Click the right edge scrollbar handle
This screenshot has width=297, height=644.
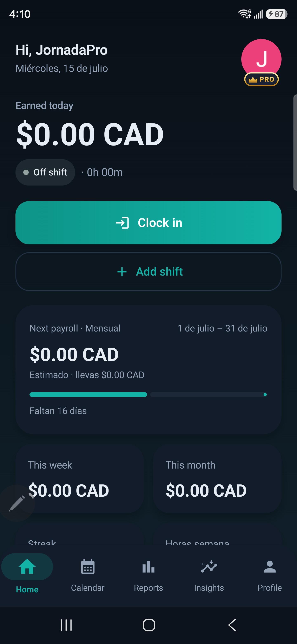295,142
